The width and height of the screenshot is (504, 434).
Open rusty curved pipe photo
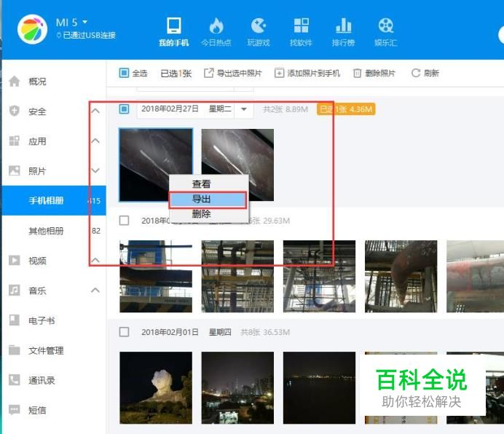[401, 276]
